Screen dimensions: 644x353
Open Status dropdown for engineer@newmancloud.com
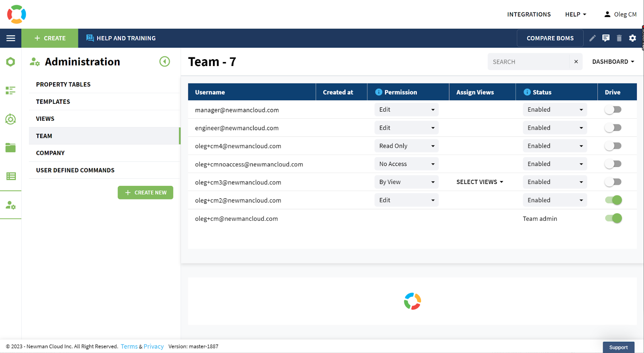coord(555,128)
